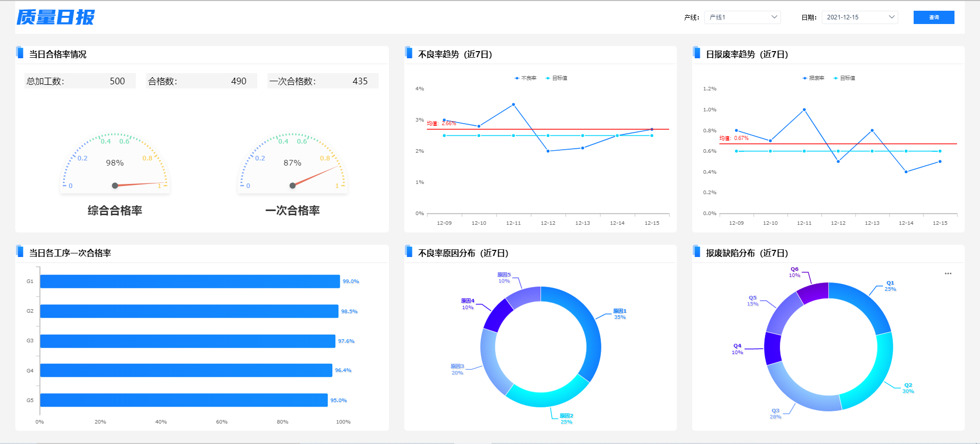Viewport: 980px width, 444px height.
Task: Click the G4 bar at 96.4%
Action: 186,370
